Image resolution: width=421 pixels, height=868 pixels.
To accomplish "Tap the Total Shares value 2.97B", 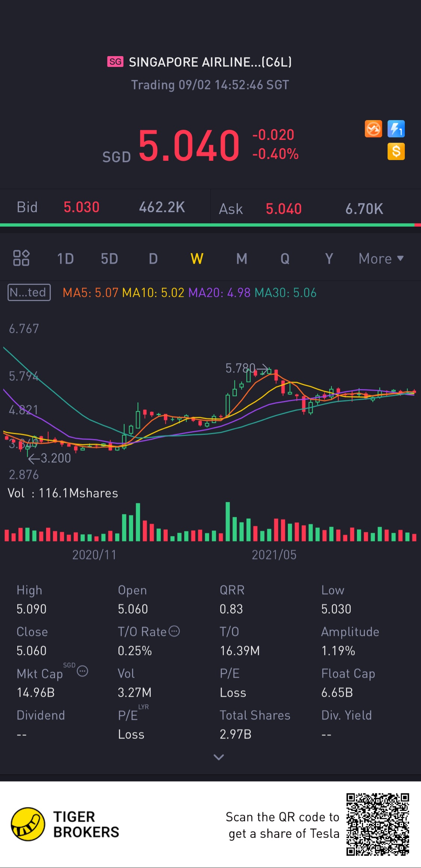I will pyautogui.click(x=235, y=734).
